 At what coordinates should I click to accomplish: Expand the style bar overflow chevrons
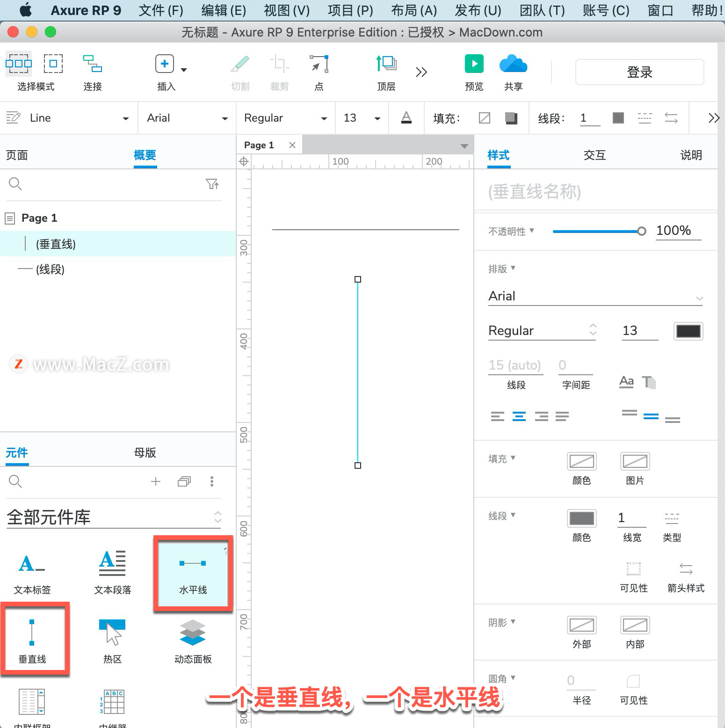[714, 118]
